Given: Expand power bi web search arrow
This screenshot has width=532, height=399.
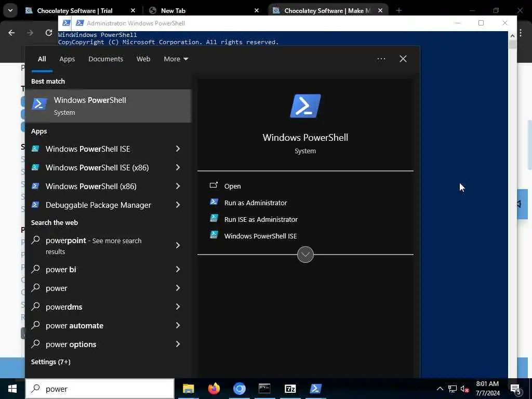Looking at the screenshot, I should click(x=178, y=269).
